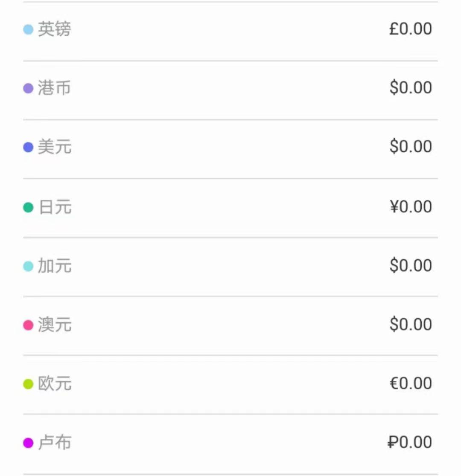Click the £0.00 pound balance
The height and width of the screenshot is (476, 461).
(x=410, y=29)
